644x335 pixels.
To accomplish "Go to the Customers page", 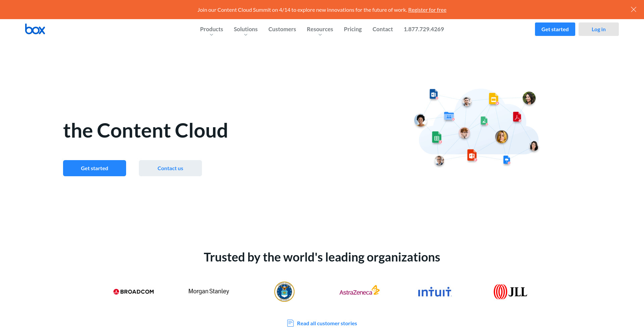I will tap(282, 29).
